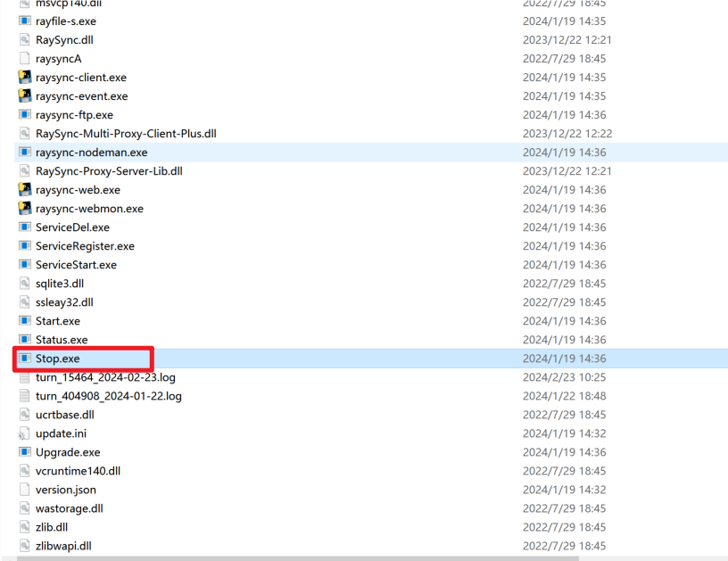This screenshot has width=728, height=561.
Task: Select the file name rayfile-s.exe
Action: (x=66, y=21)
